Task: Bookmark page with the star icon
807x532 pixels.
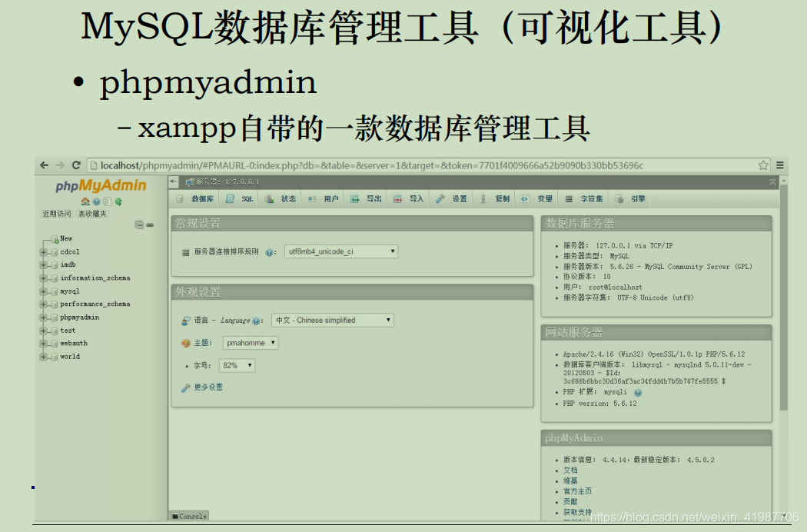Action: point(763,165)
